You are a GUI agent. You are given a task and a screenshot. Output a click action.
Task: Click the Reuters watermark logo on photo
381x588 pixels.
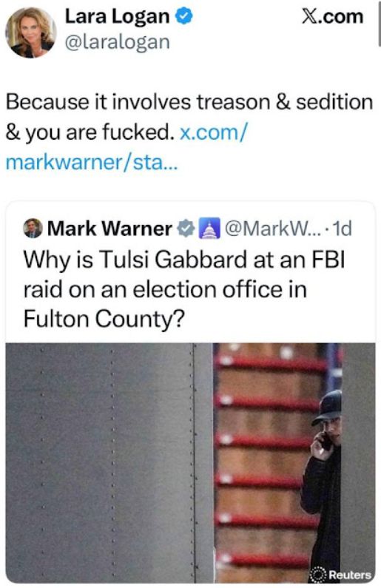click(x=340, y=574)
